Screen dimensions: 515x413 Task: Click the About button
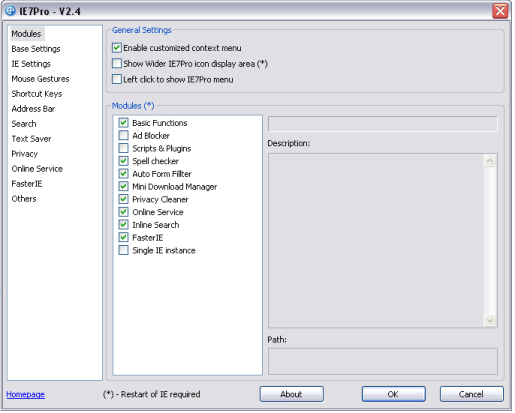click(291, 394)
